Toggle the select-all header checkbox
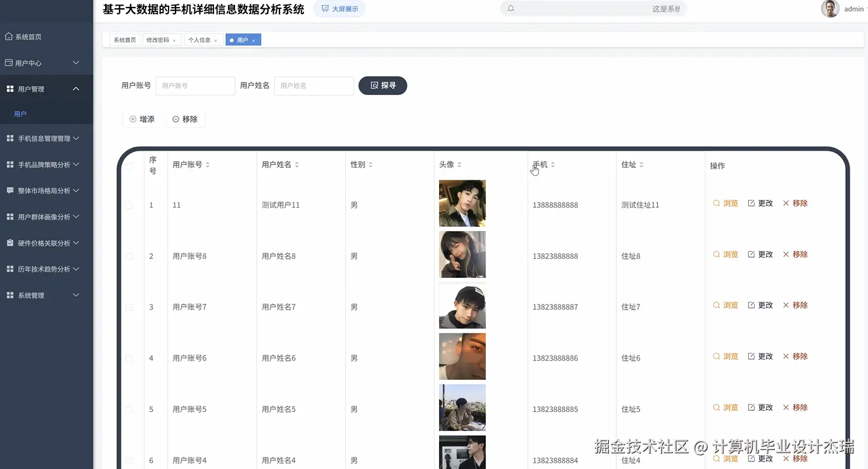Viewport: 868px width, 469px height. 129,166
